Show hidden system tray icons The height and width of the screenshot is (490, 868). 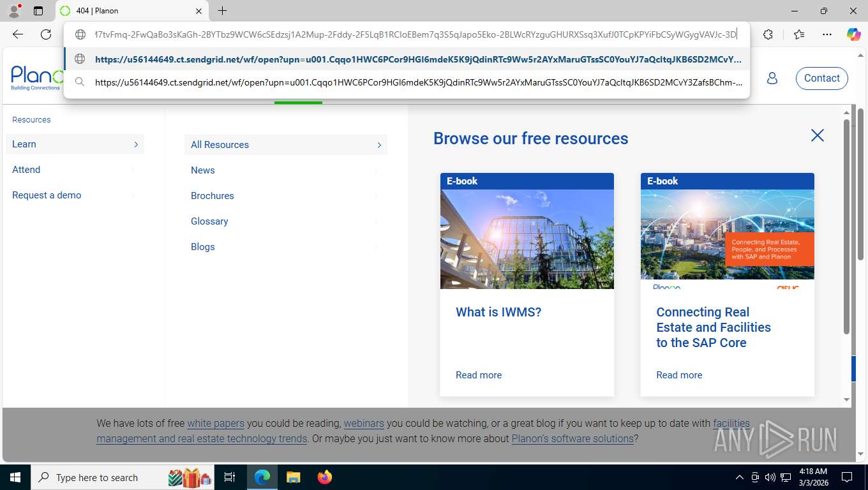740,477
